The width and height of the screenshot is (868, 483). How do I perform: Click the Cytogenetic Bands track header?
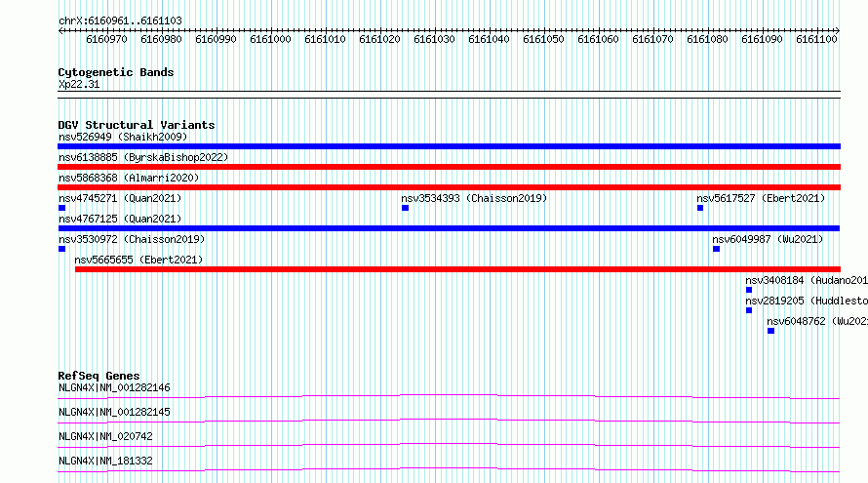click(116, 72)
